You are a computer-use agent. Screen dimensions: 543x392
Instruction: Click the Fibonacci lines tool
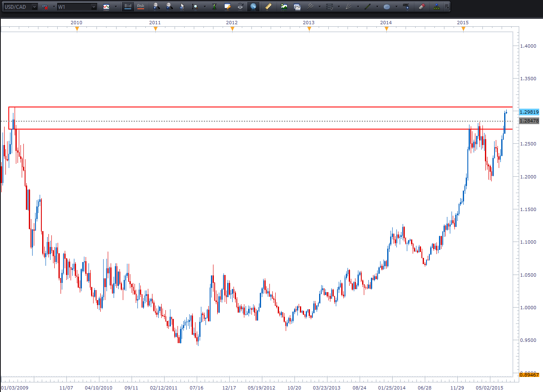(x=329, y=7)
